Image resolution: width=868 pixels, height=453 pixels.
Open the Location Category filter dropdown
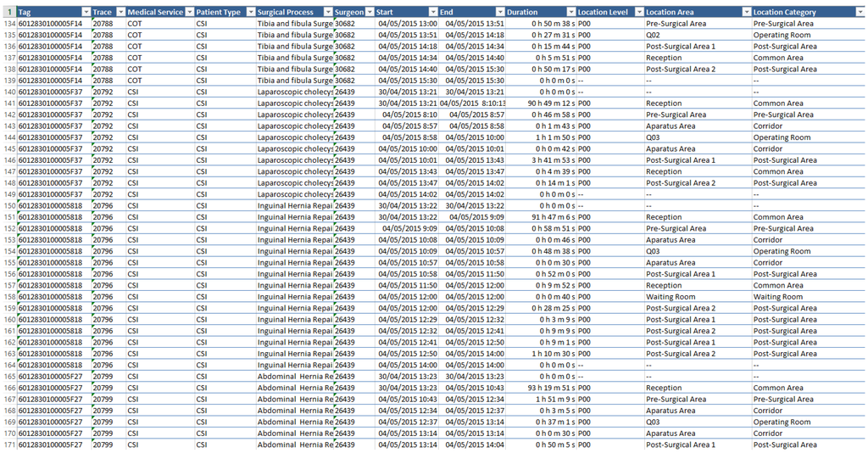pos(860,12)
